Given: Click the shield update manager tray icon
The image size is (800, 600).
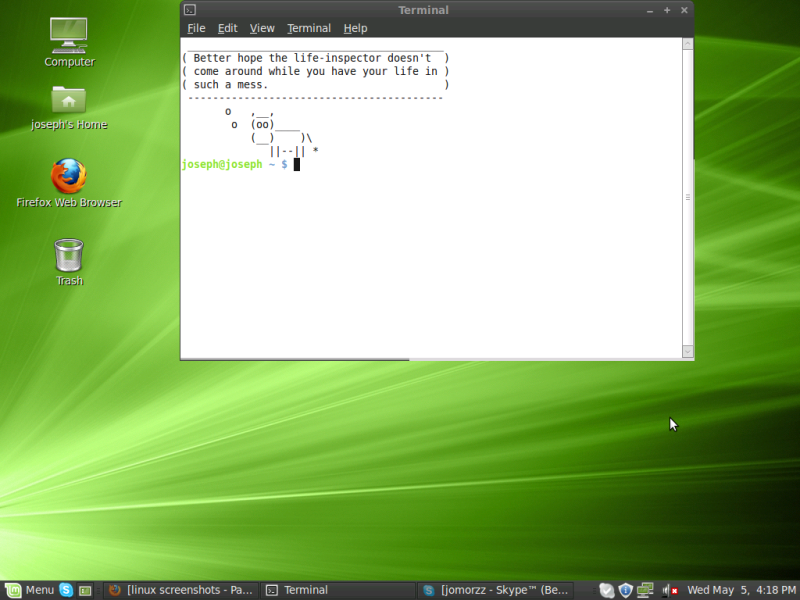Looking at the screenshot, I should tap(625, 590).
